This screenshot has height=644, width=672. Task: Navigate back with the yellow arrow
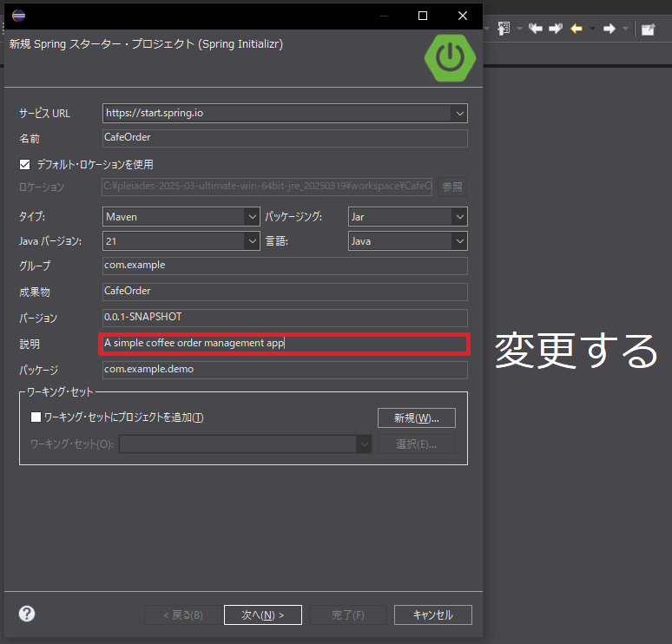coord(576,29)
